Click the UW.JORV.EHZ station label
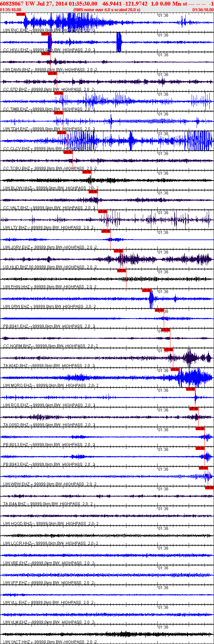This screenshot has height=644, width=214. [x=17, y=247]
